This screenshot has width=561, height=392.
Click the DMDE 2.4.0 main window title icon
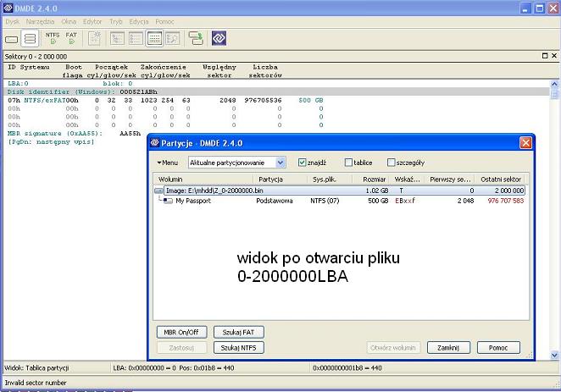(x=8, y=8)
